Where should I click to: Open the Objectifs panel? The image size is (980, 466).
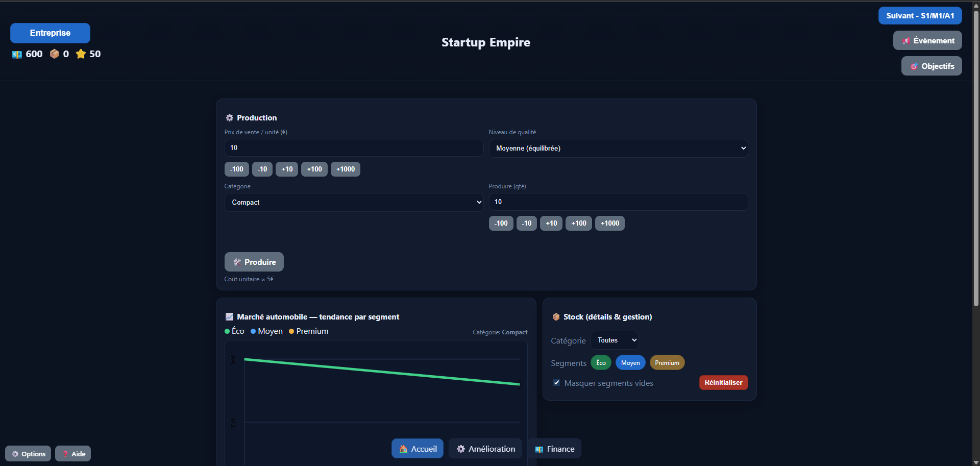(932, 66)
